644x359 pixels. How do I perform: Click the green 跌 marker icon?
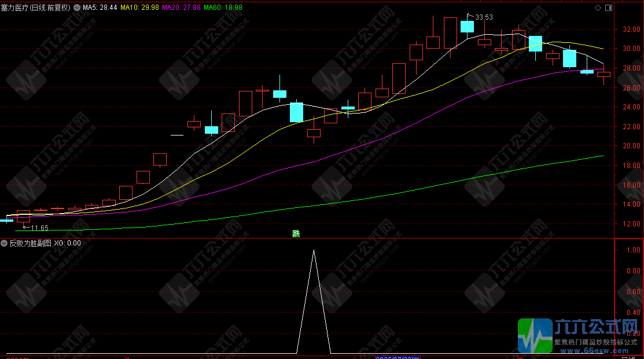point(296,233)
